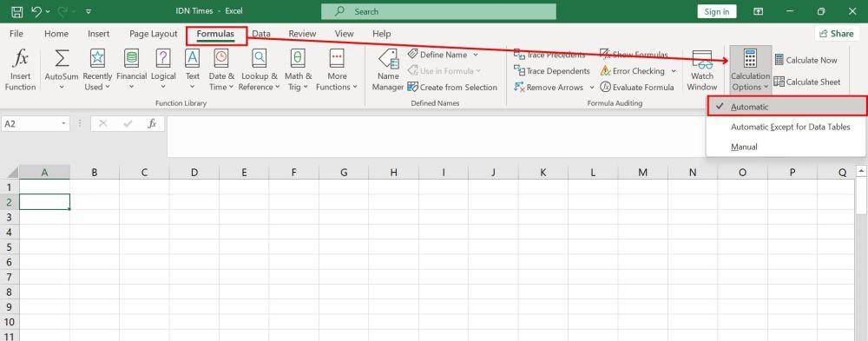Click Calculation Options calculator icon
The image size is (868, 341).
tap(750, 59)
